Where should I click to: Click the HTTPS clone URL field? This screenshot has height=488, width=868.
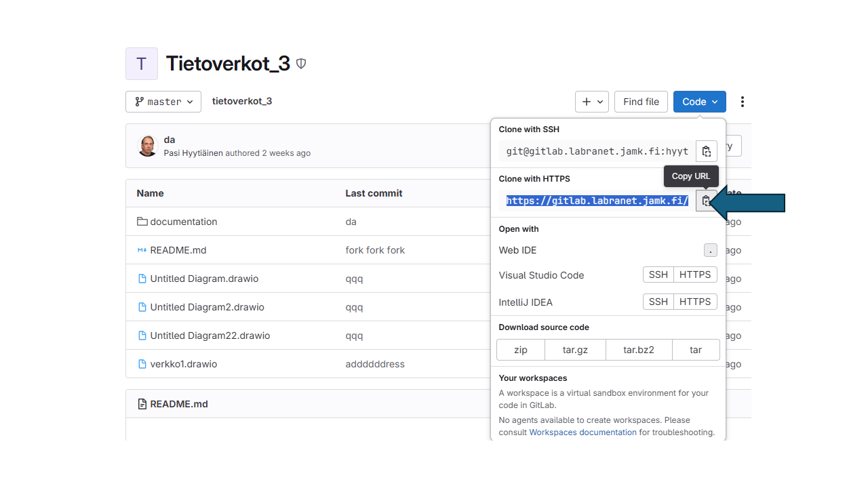pyautogui.click(x=597, y=201)
